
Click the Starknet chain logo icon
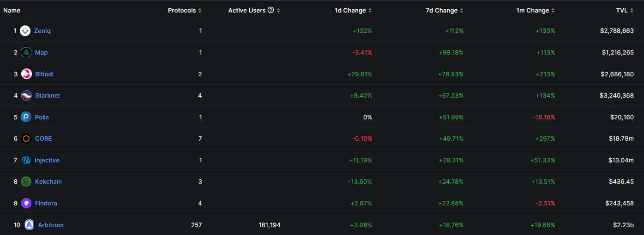point(26,96)
